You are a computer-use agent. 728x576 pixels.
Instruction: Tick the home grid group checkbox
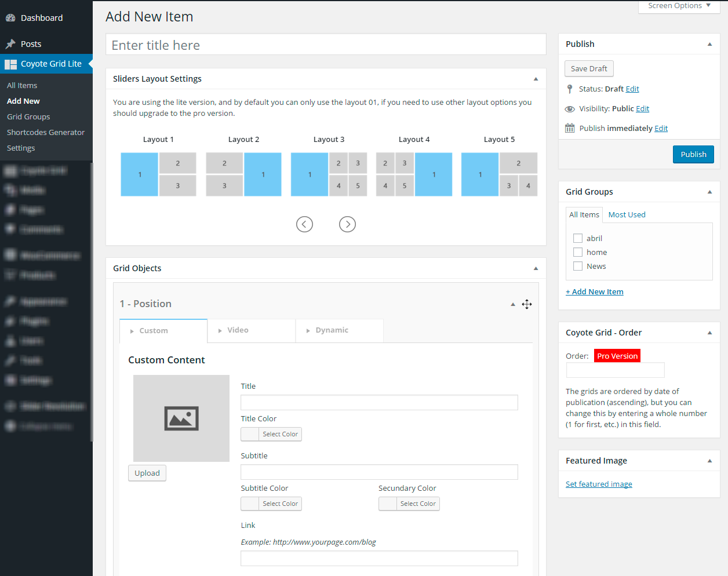pyautogui.click(x=578, y=252)
